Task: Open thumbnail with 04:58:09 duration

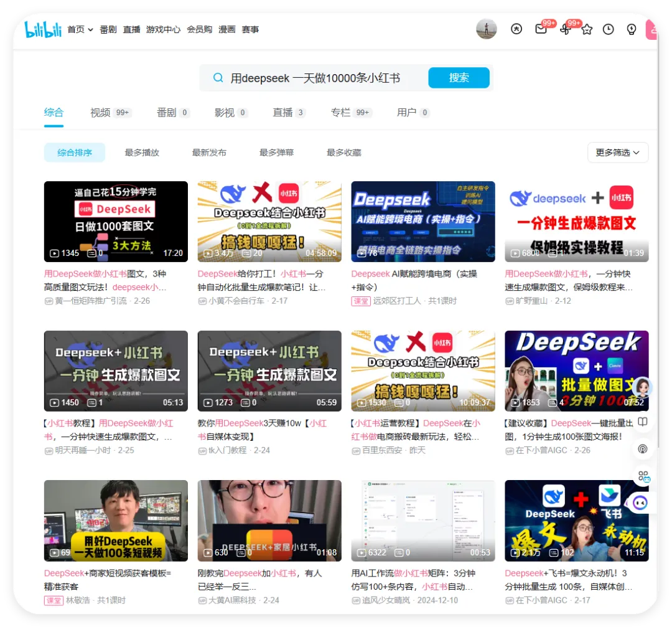Action: (269, 221)
